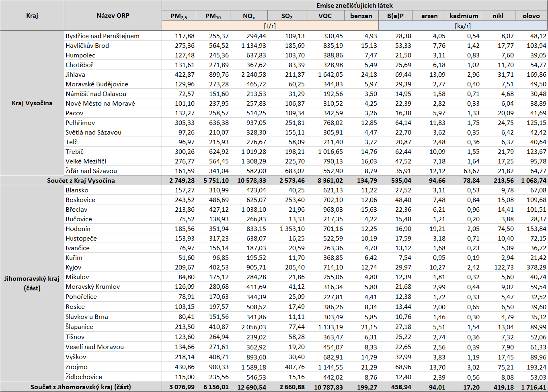Viewport: 548px width, 392px height.
Task: Select the 'Telč' row name
Action: point(72,142)
